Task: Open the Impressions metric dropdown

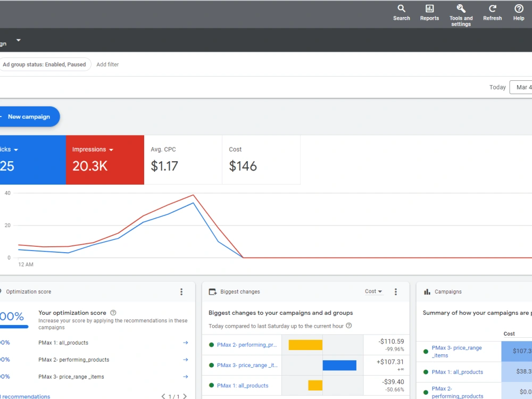Action: (111, 149)
